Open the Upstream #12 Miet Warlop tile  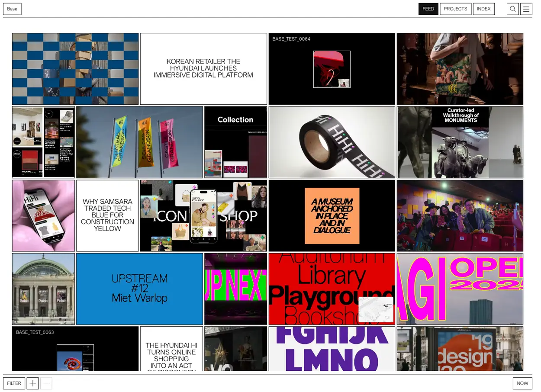(139, 289)
